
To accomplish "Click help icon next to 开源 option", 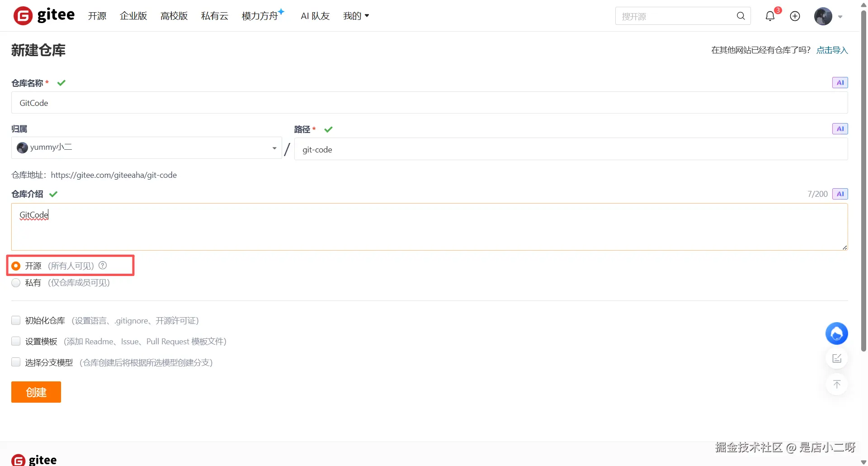I will 103,266.
